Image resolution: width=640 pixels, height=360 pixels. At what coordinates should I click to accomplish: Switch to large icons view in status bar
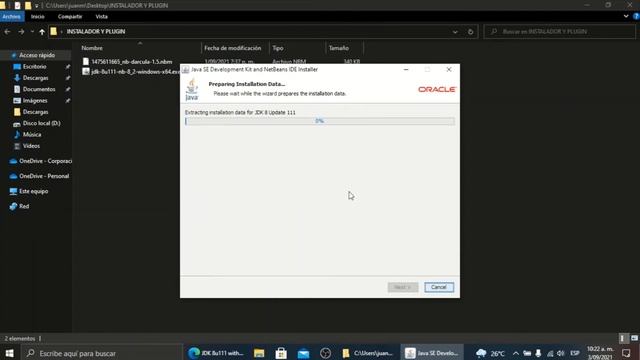[634, 338]
